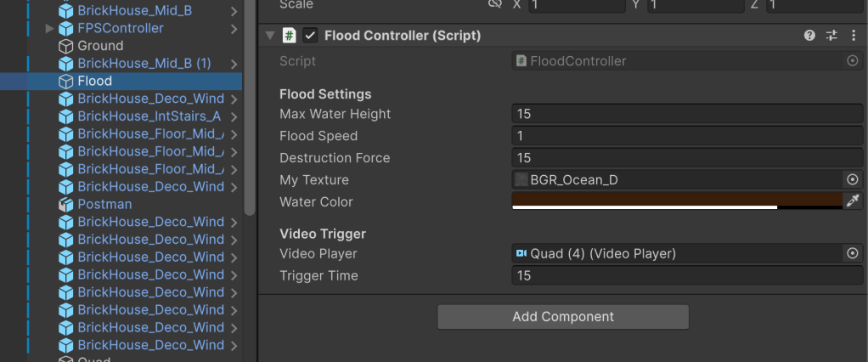Screen dimensions: 868x362
Task: Open Flood Controller component help reference
Action: point(809,36)
